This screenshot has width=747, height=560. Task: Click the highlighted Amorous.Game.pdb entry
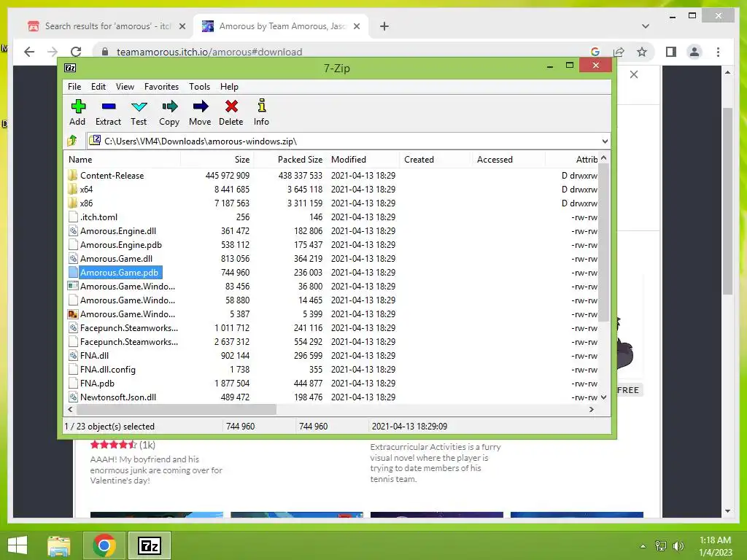click(120, 273)
